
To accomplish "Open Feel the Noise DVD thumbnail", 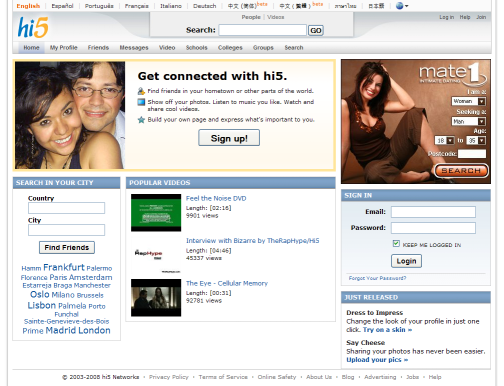I will pyautogui.click(x=156, y=213).
